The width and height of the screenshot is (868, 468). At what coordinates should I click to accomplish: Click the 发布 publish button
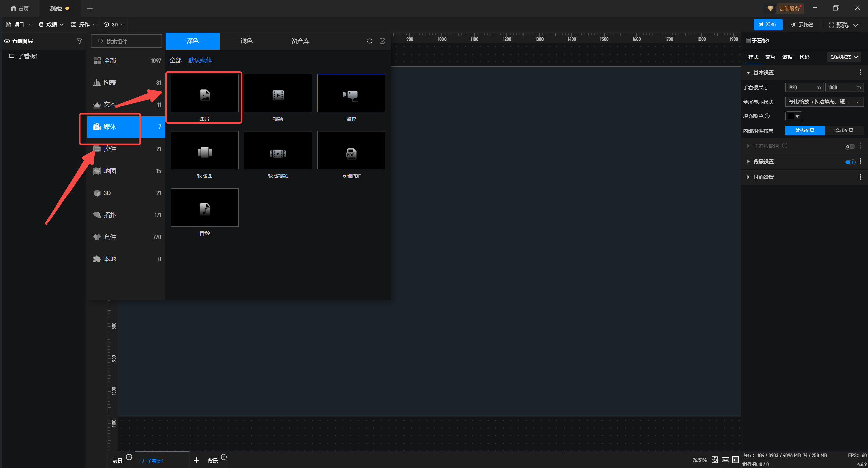(x=768, y=24)
